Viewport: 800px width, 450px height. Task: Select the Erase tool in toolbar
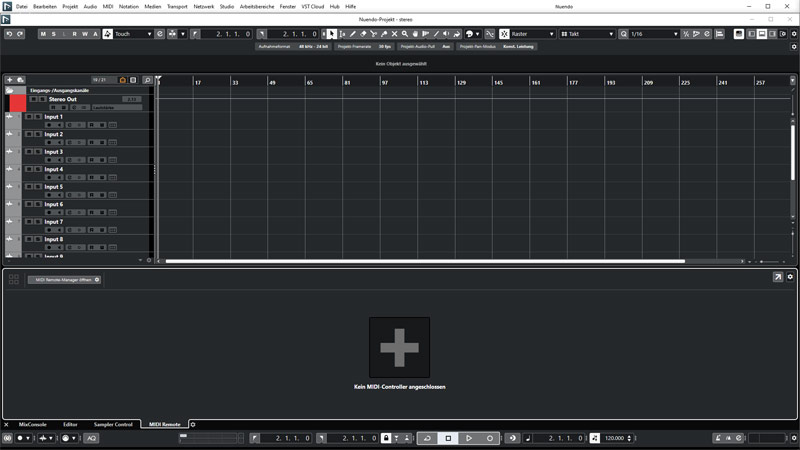(x=364, y=34)
